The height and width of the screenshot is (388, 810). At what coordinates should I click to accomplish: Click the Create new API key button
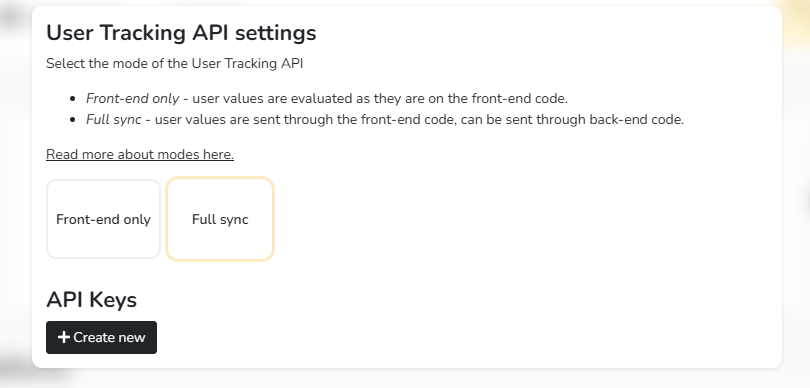pos(101,337)
